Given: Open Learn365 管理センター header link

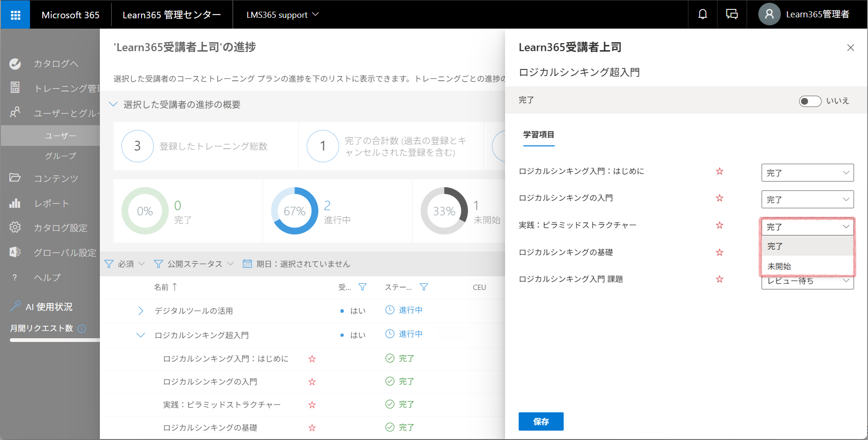Looking at the screenshot, I should (172, 15).
